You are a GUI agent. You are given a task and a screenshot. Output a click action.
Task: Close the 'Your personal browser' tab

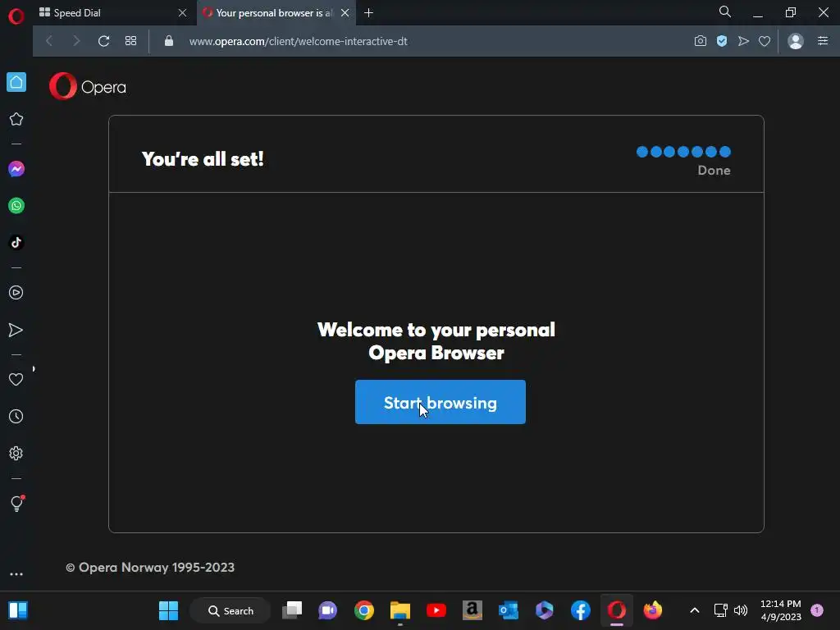(345, 13)
